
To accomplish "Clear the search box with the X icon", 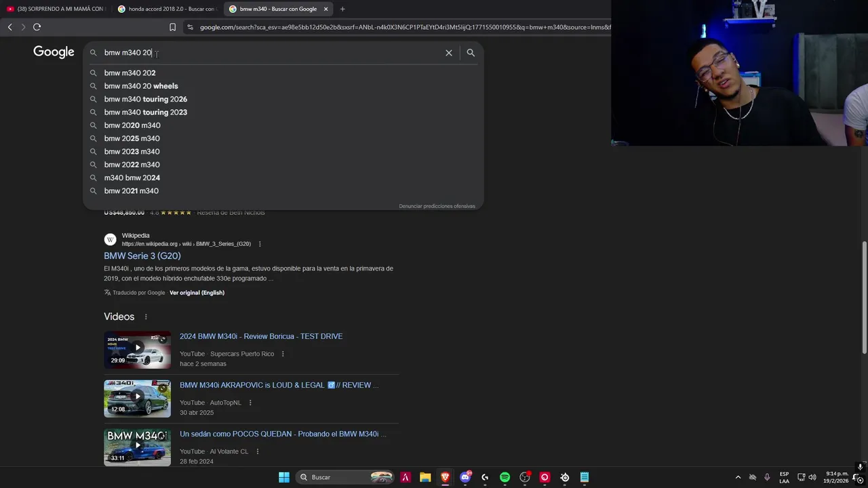I will [448, 53].
